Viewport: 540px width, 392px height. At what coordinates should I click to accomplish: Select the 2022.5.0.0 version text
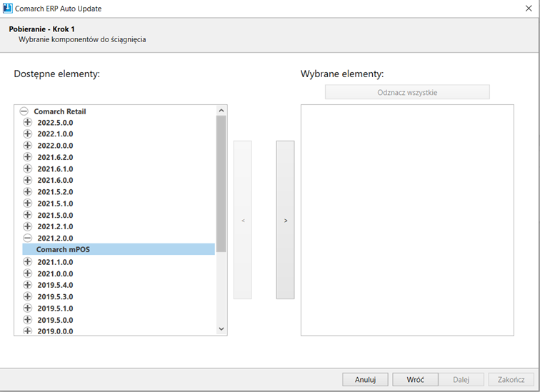coord(55,123)
